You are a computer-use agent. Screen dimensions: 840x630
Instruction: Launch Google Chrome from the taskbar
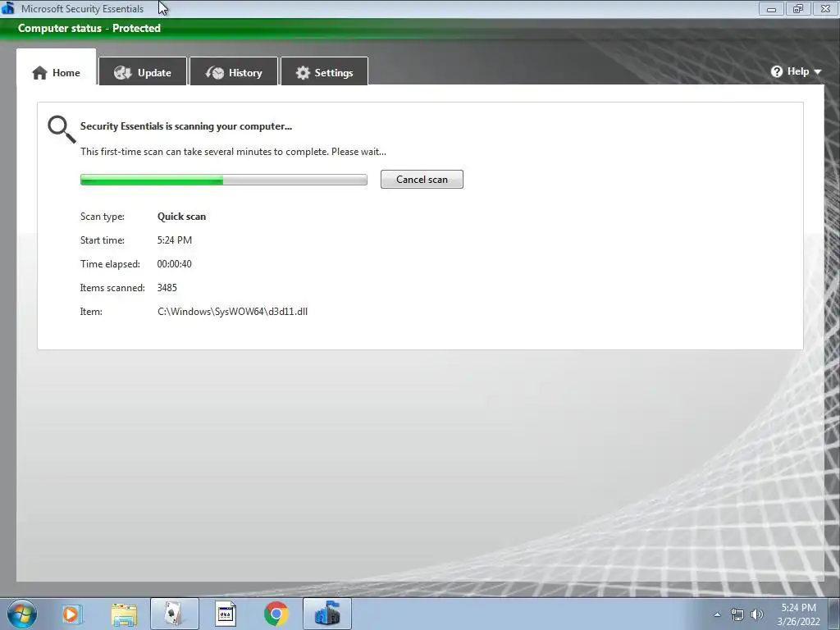(x=276, y=614)
